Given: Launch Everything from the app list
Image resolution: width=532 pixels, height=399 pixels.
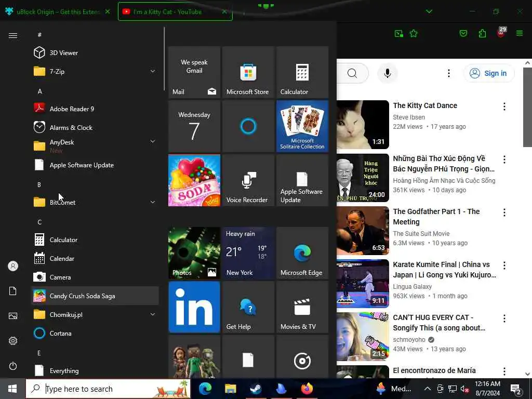Looking at the screenshot, I should point(95,370).
